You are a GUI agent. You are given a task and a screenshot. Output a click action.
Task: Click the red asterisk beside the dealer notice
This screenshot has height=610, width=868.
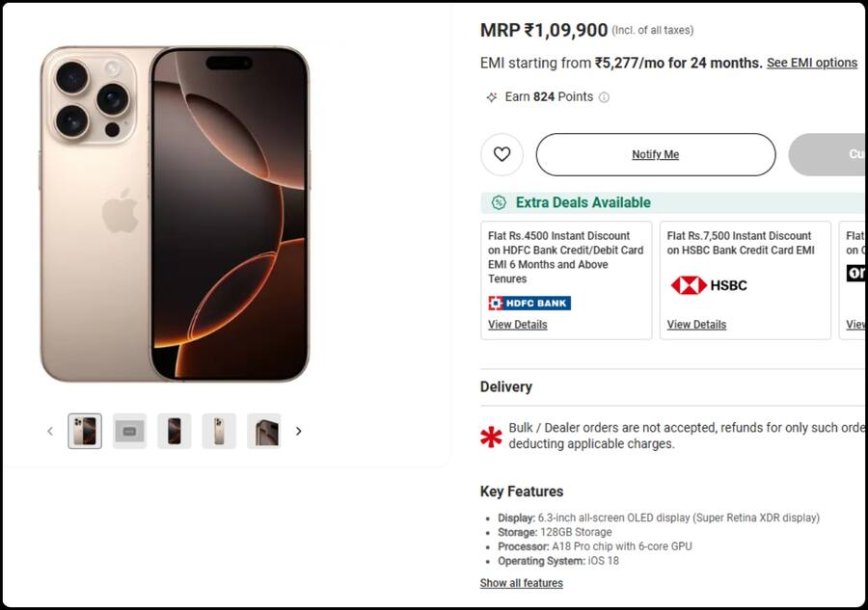tap(491, 437)
